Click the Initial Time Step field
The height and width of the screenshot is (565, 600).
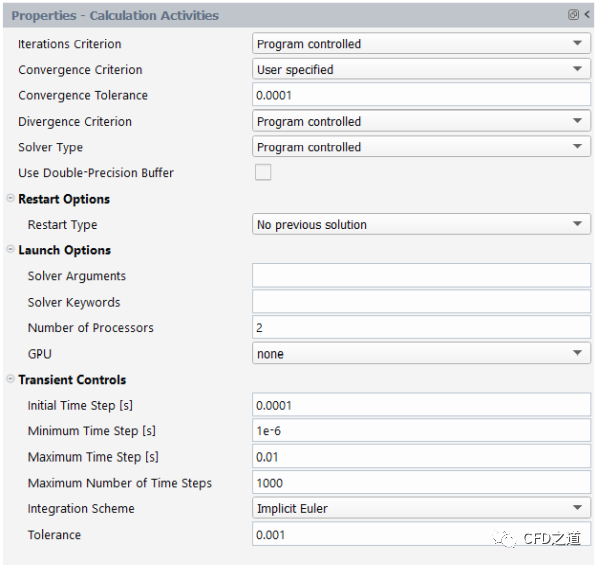pyautogui.click(x=421, y=406)
